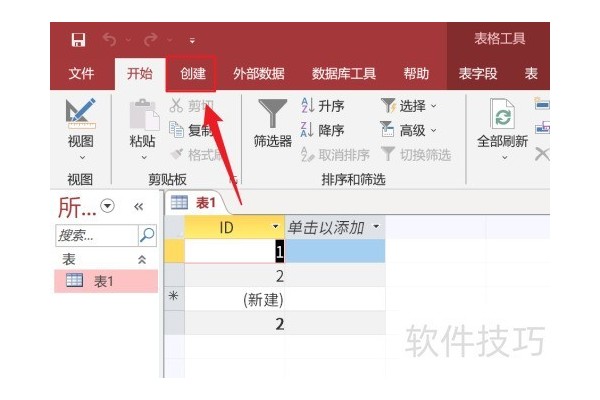600x400 pixels.
Task: Collapse the navigation pane with double chevron
Action: 139,207
